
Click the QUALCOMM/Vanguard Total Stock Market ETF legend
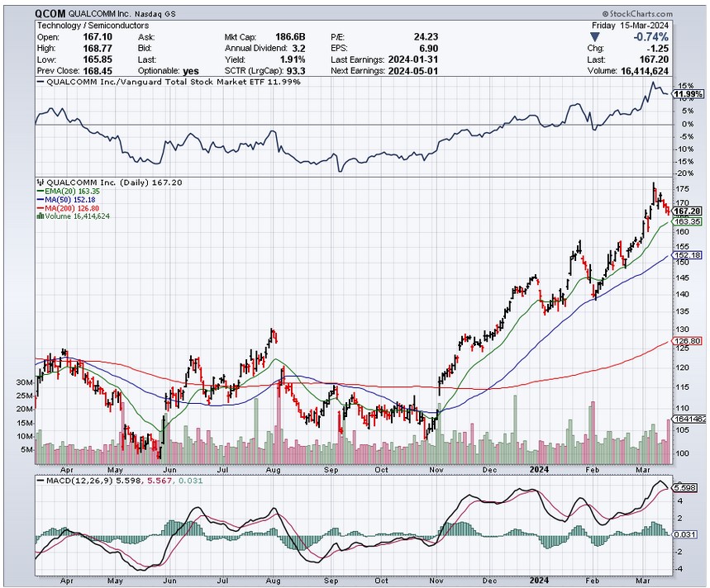[169, 82]
